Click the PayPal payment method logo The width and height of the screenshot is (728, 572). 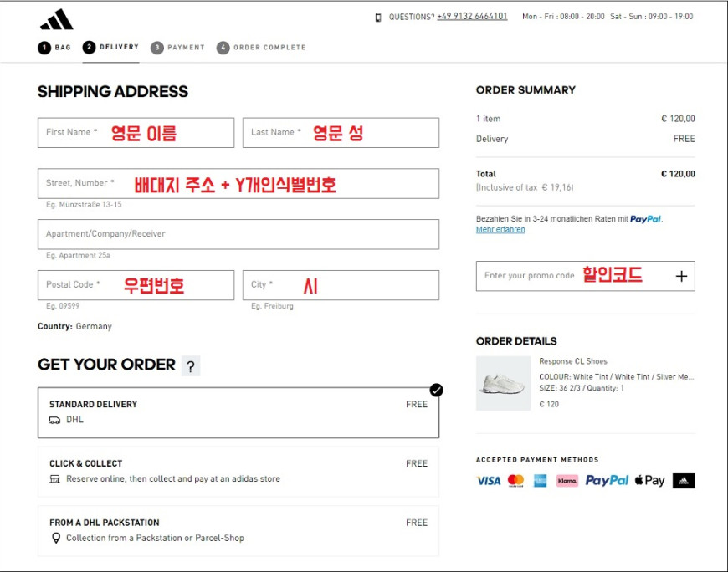[607, 481]
